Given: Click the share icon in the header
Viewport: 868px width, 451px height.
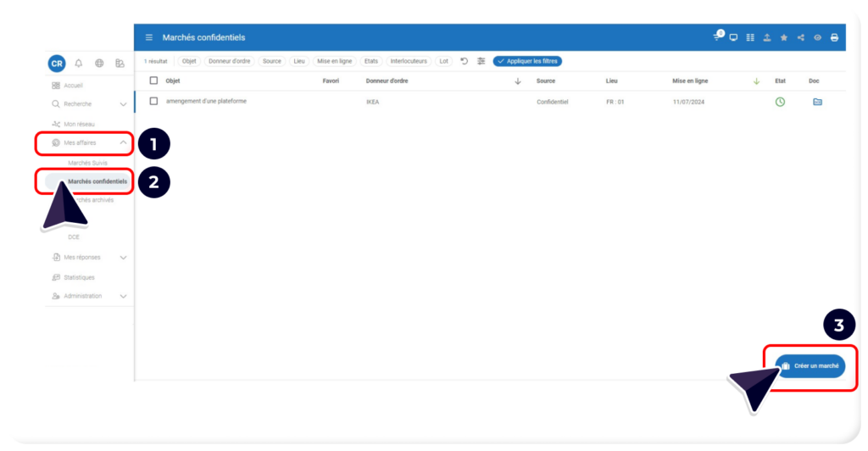Looking at the screenshot, I should click(x=801, y=37).
